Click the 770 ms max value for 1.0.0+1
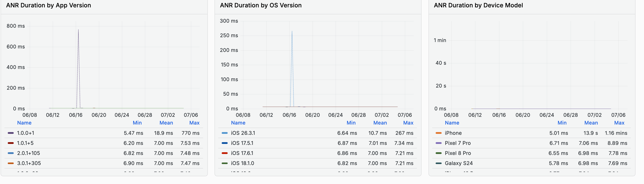Viewport: 644px width, 184px height. 191,133
